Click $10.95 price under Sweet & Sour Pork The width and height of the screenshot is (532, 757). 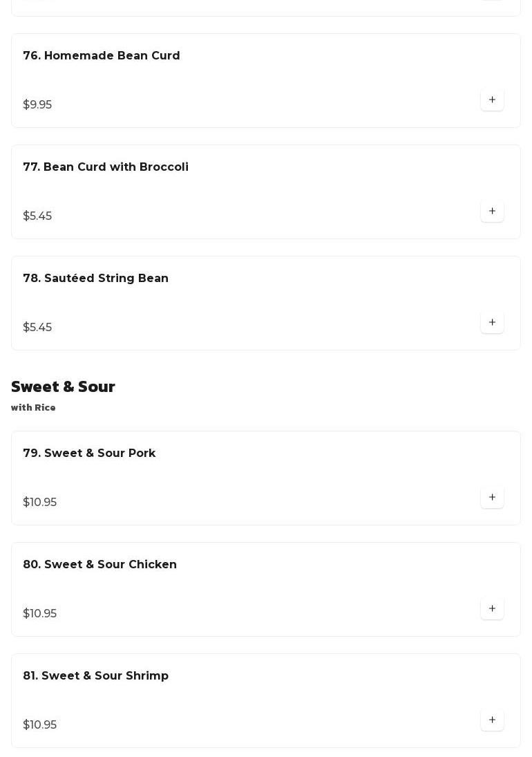(40, 502)
